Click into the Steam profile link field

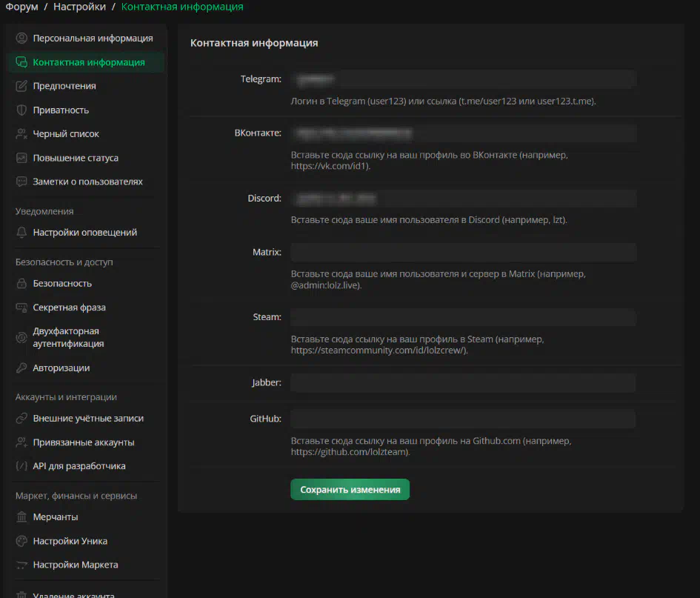(463, 317)
